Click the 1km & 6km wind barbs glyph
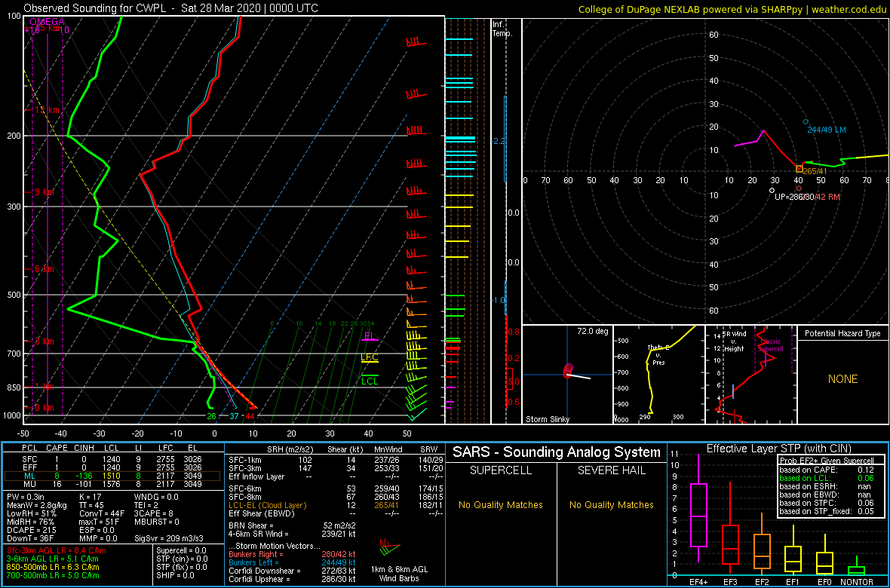Screen dimensions: 890x588 coord(388,548)
